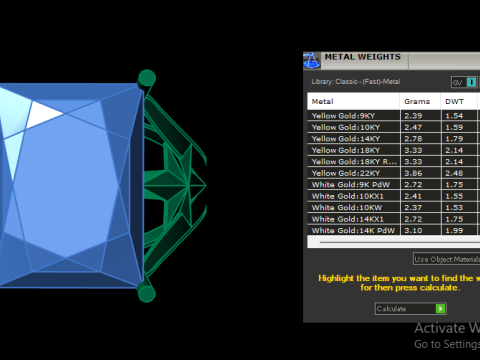This screenshot has width=480, height=360.
Task: Click the top green prong sphere
Action: pos(147,78)
